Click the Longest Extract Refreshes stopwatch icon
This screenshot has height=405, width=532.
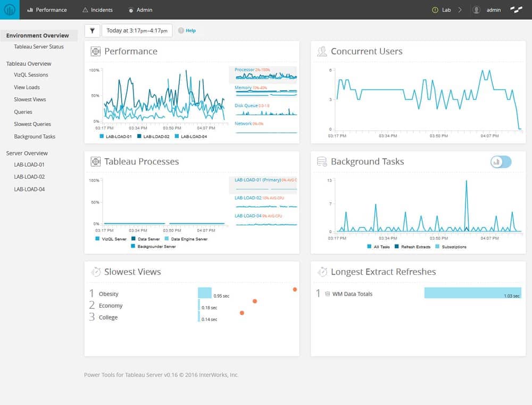[322, 272]
